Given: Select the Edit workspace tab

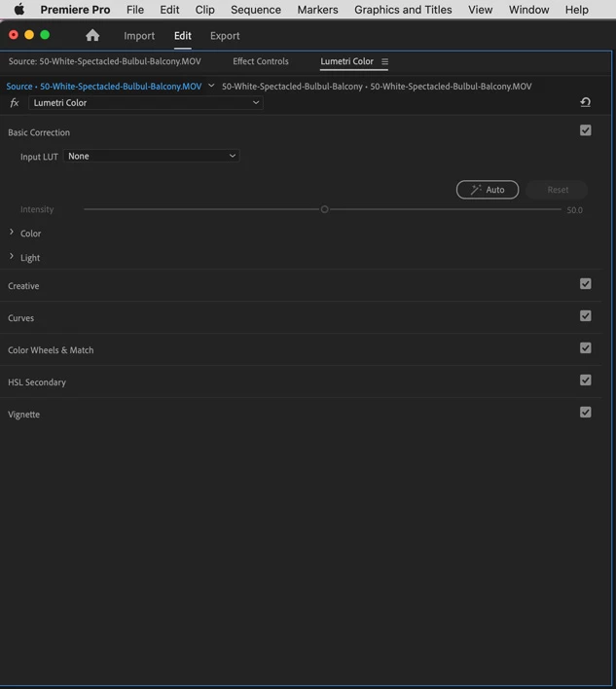Looking at the screenshot, I should [x=182, y=36].
